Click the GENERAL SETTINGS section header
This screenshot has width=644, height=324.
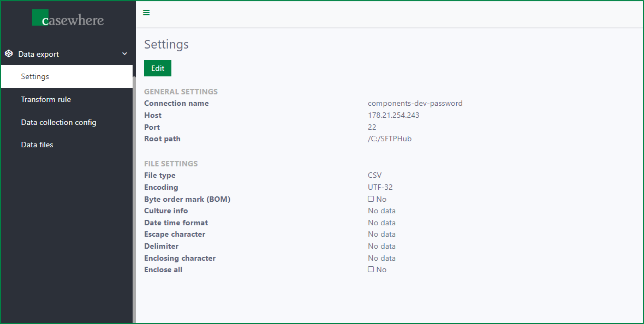tap(181, 92)
